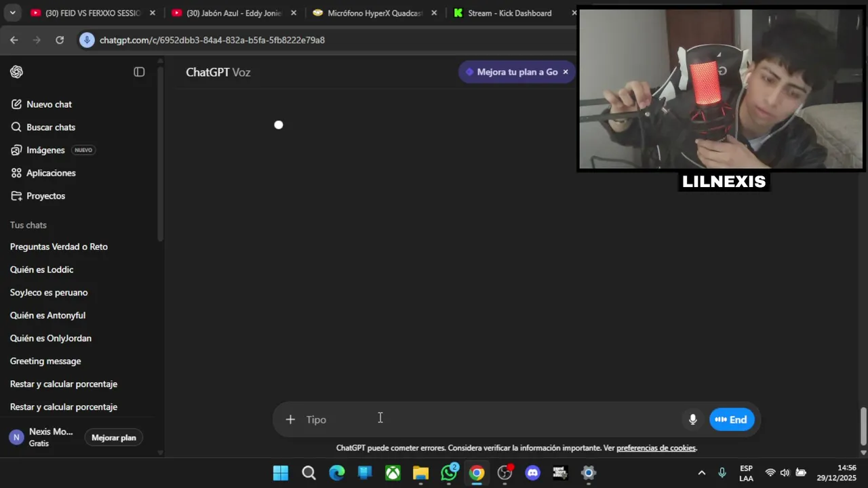Click the Mejorar plan button

(114, 438)
